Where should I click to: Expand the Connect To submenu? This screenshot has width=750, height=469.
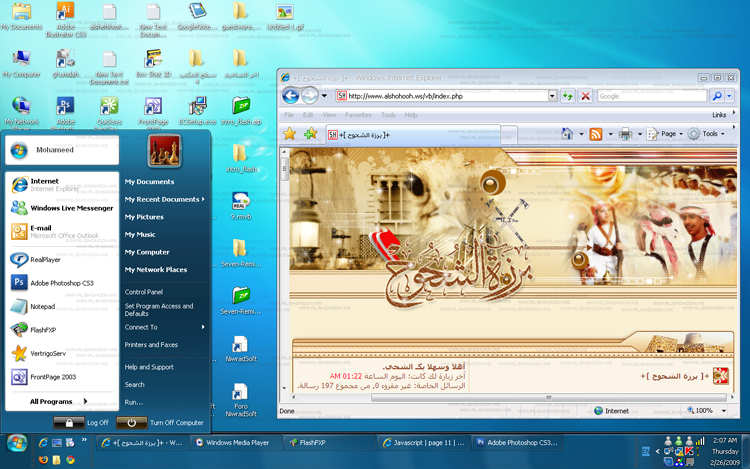click(x=164, y=327)
